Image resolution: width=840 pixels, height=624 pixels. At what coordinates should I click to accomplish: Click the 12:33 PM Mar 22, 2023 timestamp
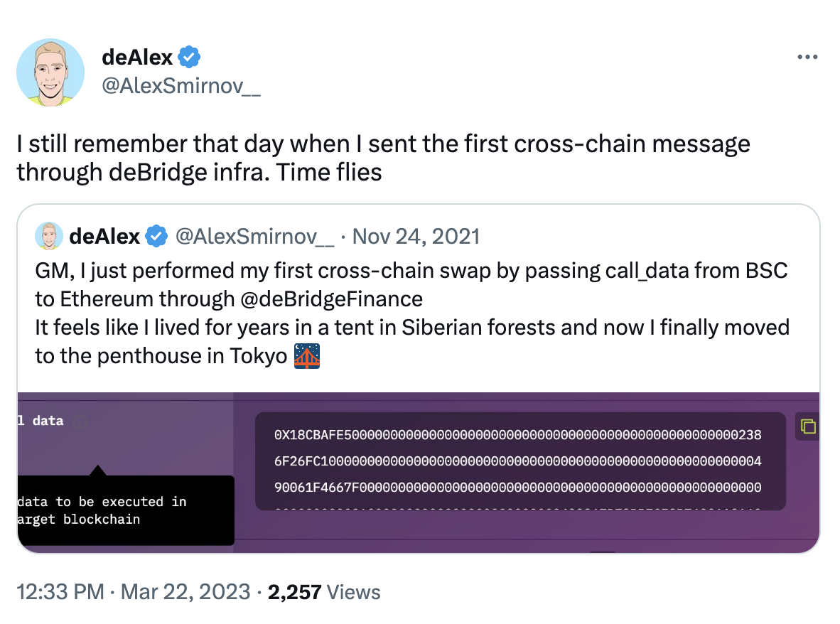(134, 591)
